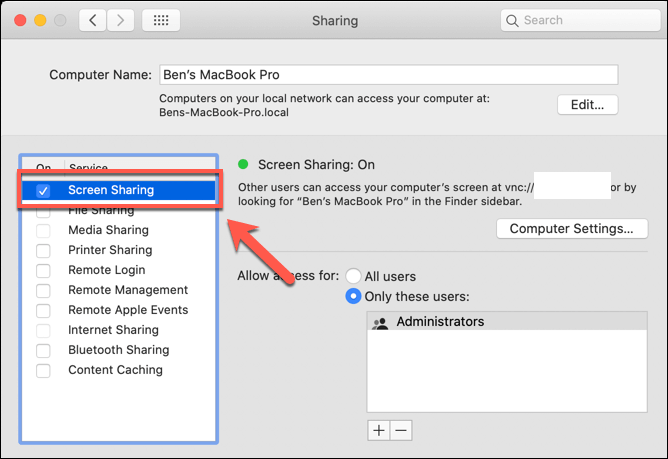Select the All users radio button
Image resolution: width=668 pixels, height=459 pixels.
(x=353, y=276)
